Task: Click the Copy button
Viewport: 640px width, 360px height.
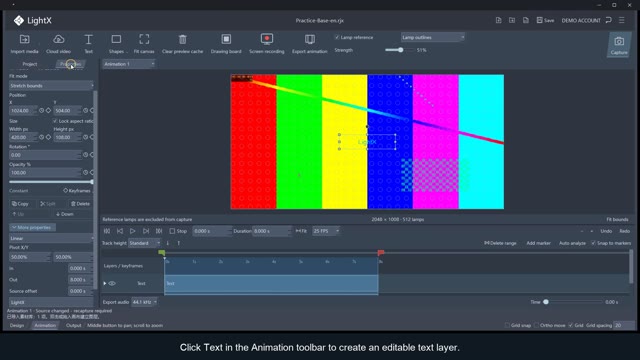Action: (20, 204)
